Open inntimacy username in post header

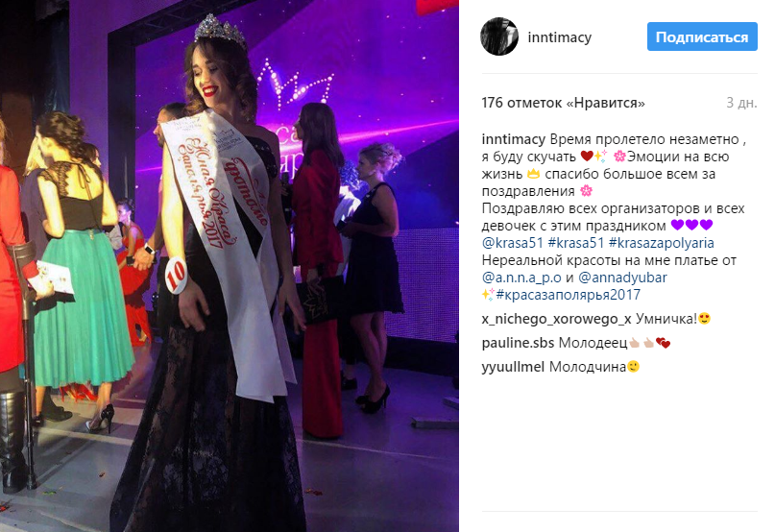[x=559, y=37]
